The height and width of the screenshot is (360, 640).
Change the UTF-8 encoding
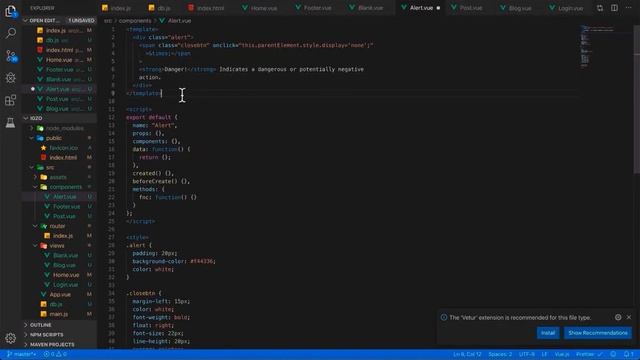(x=527, y=354)
